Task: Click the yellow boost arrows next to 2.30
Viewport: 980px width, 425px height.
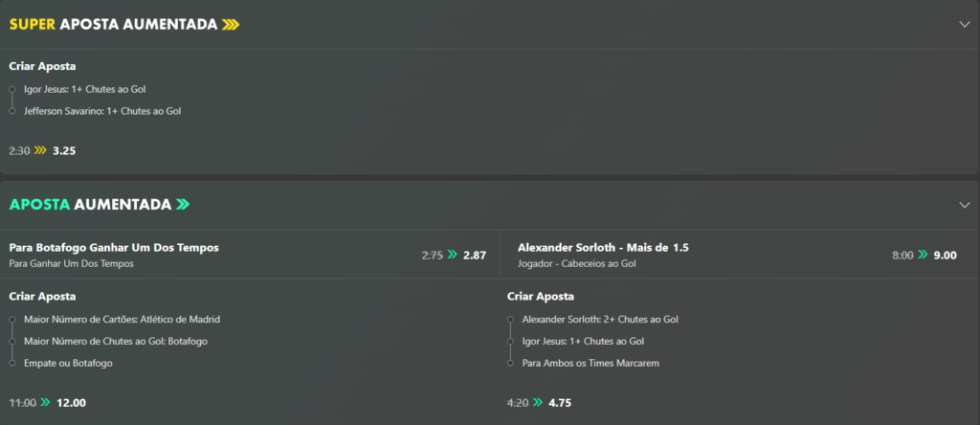Action: pyautogui.click(x=40, y=150)
